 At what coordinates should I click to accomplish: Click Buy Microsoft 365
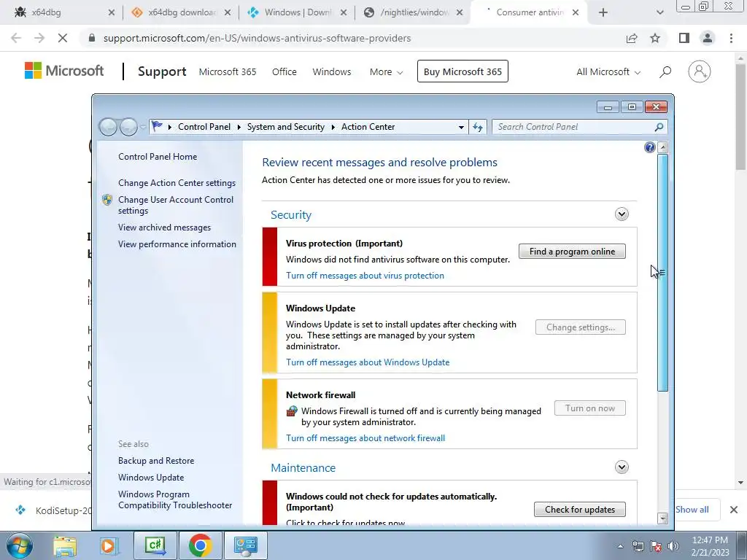(462, 71)
